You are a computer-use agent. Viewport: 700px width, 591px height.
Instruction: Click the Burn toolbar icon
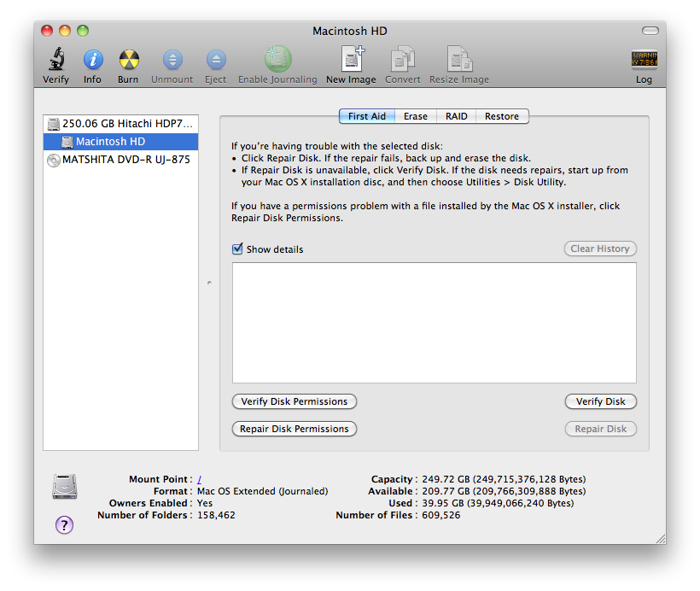[x=129, y=60]
